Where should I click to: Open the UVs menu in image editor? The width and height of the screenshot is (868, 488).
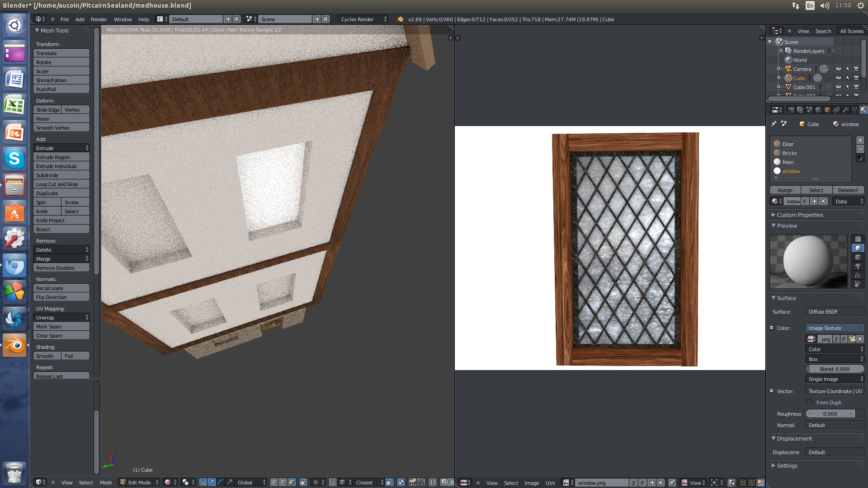pos(550,483)
